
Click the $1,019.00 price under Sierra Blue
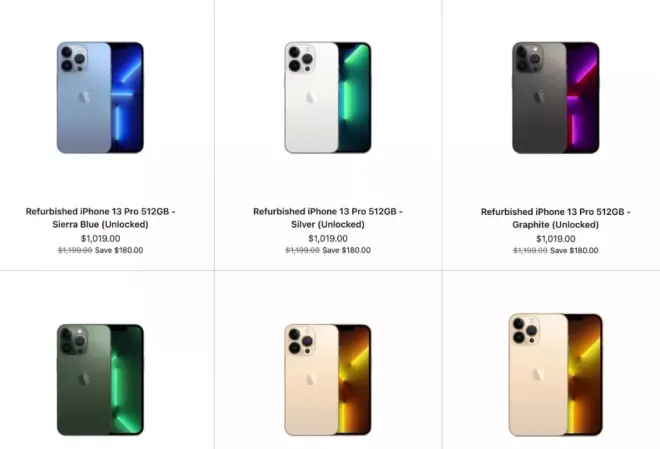click(x=101, y=239)
